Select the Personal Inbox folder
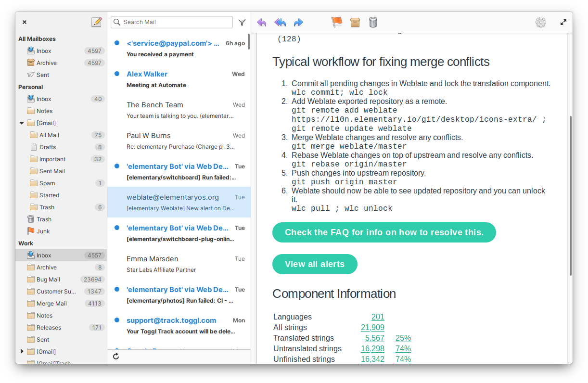Image resolution: width=588 pixels, height=383 pixels. (61, 99)
